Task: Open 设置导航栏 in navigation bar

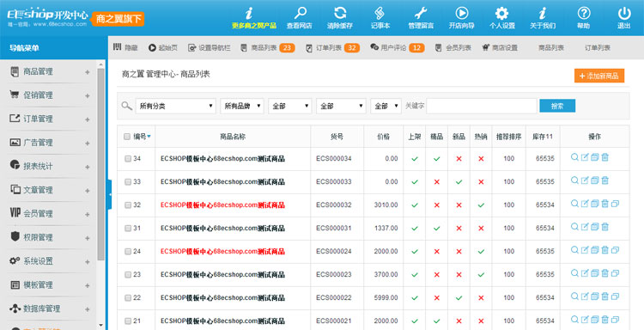Action: coord(209,47)
